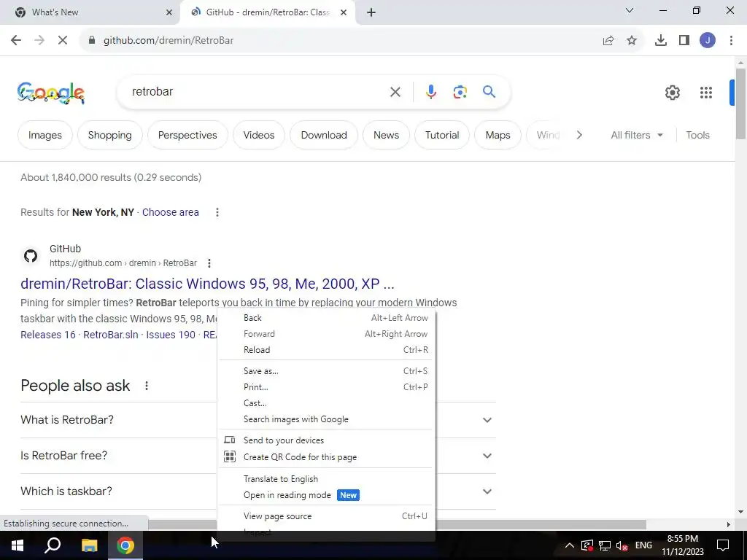This screenshot has width=747, height=560.
Task: Open Google quick settings gear
Action: [673, 93]
